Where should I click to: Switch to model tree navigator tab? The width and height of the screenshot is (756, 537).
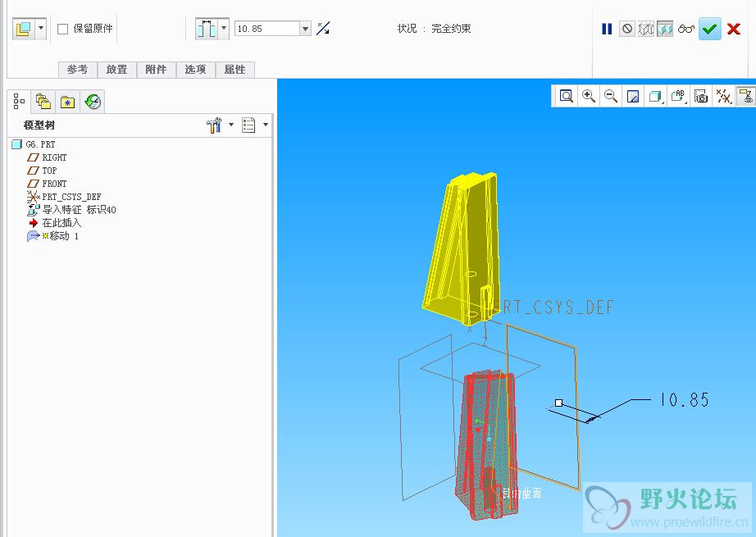click(x=20, y=101)
